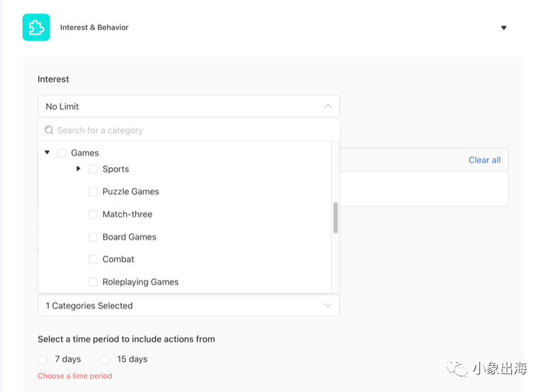Select the Board Games checkbox
Image resolution: width=544 pixels, height=392 pixels.
coord(93,237)
